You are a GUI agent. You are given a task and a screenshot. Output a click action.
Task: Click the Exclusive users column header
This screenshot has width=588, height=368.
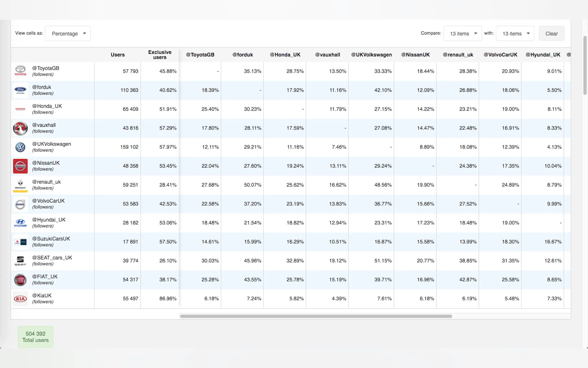[160, 55]
